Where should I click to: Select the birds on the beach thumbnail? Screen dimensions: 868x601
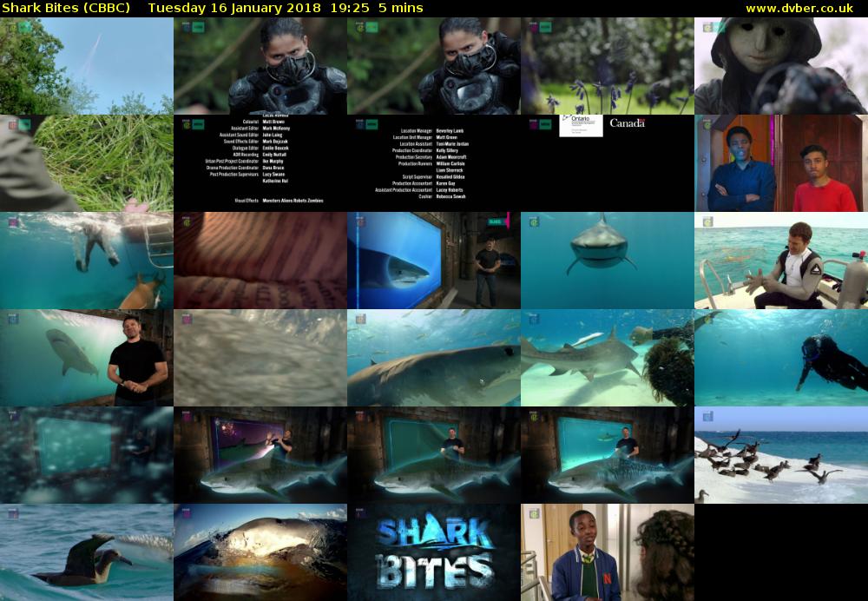tap(780, 455)
